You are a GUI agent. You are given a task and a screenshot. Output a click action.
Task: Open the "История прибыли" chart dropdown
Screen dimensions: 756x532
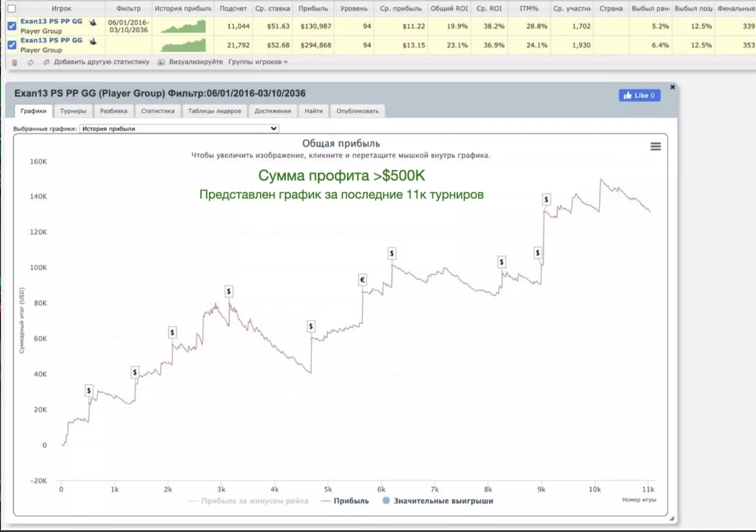[179, 129]
